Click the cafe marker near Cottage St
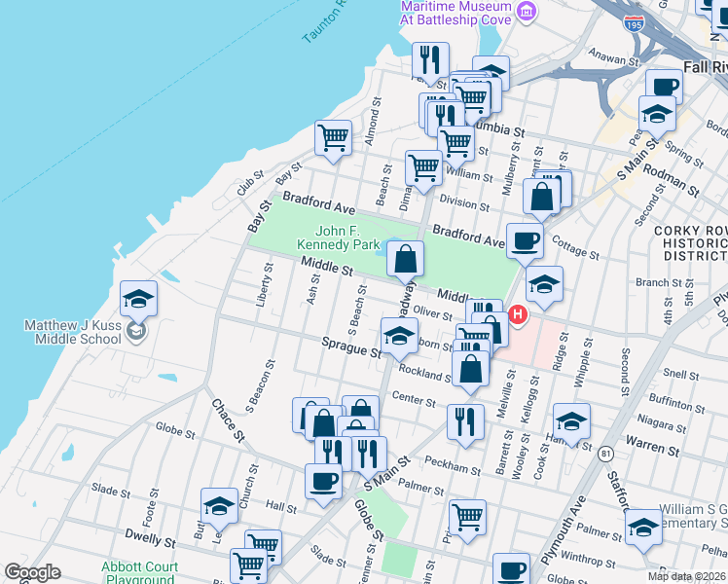The image size is (728, 584). click(526, 241)
